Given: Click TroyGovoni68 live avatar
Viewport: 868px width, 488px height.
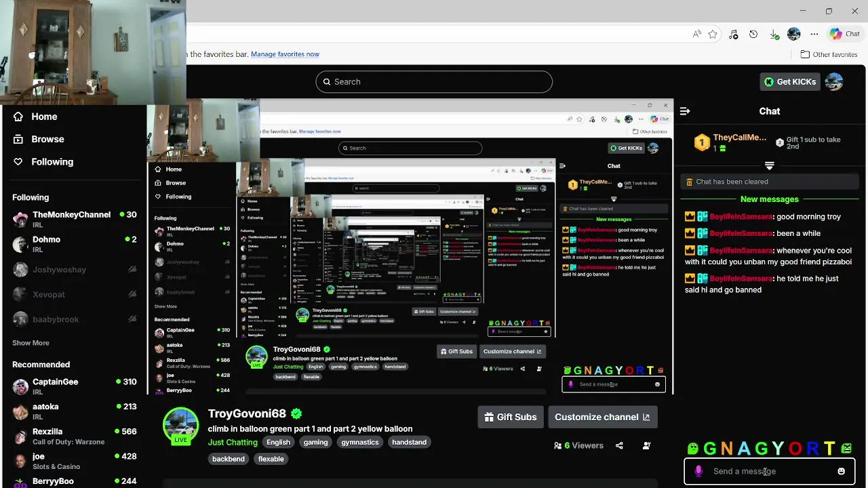Looking at the screenshot, I should 180,426.
